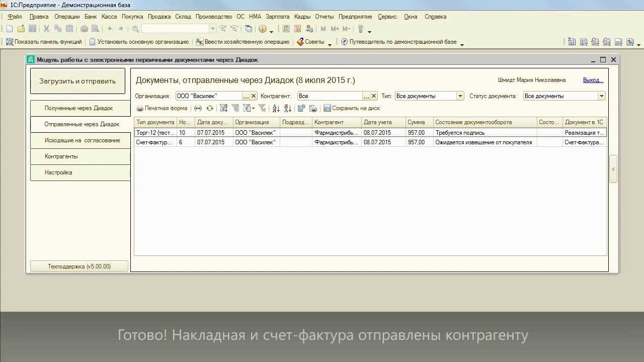Click Ввести хозяйственную операцию
Viewport: 644px width, 362px height.
pyautogui.click(x=243, y=42)
